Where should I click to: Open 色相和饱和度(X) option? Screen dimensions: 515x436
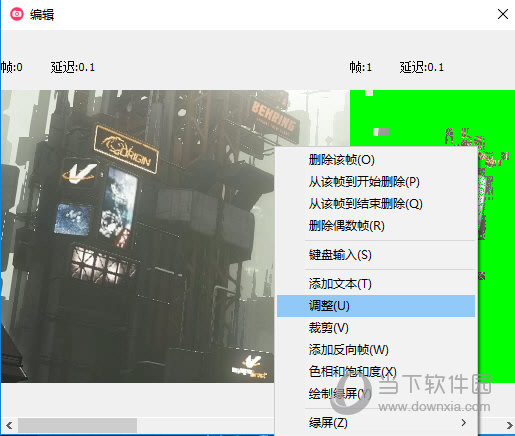coord(376,372)
